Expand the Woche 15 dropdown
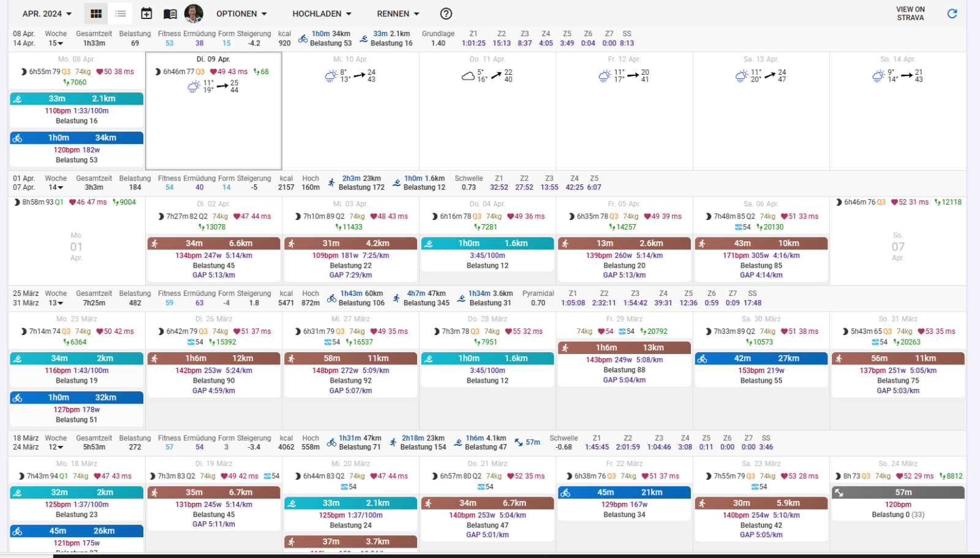The width and height of the screenshot is (980, 558). pyautogui.click(x=56, y=43)
